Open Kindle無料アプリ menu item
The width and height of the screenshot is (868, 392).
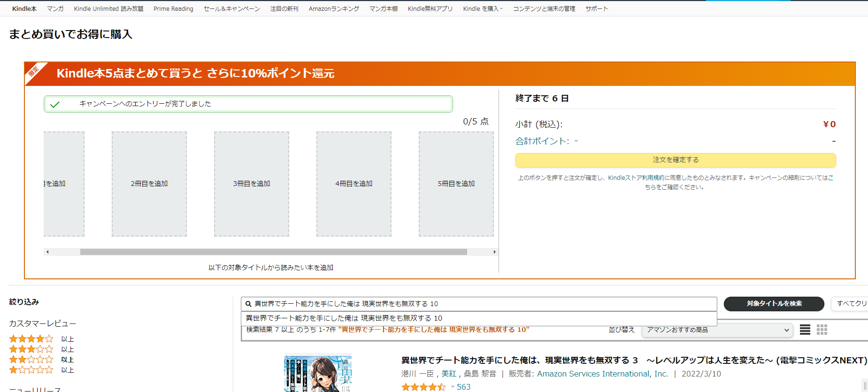(430, 8)
